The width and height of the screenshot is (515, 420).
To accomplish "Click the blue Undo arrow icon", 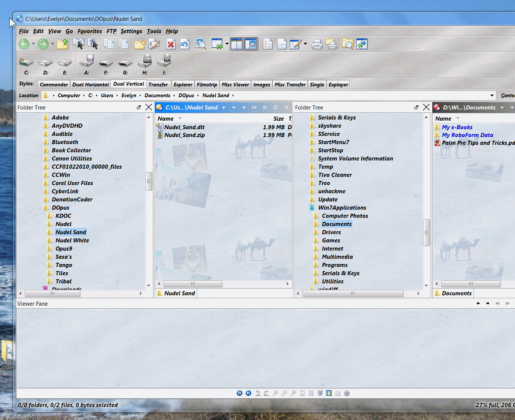I will click(x=184, y=44).
